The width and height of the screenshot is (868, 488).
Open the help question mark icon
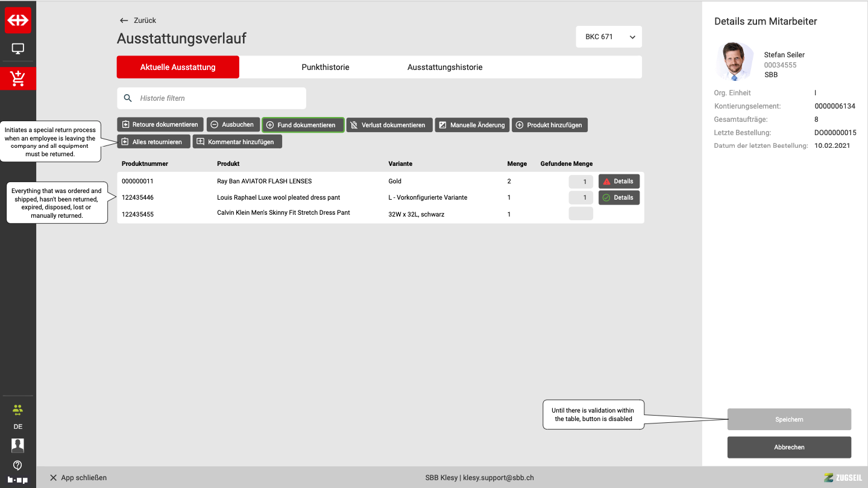(x=18, y=465)
